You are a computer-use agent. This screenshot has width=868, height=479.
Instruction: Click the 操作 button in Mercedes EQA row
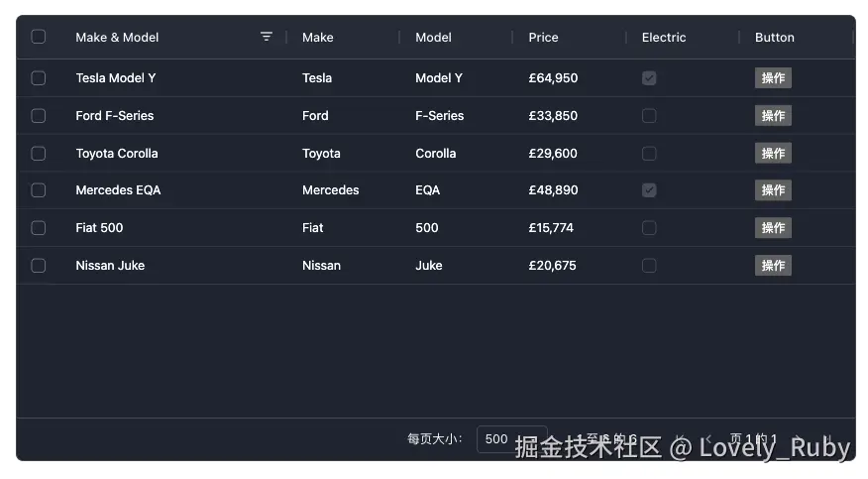click(773, 190)
